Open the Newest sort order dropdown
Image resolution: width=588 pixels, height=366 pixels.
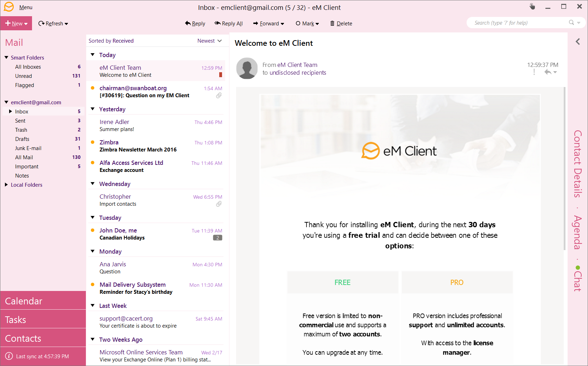[210, 41]
